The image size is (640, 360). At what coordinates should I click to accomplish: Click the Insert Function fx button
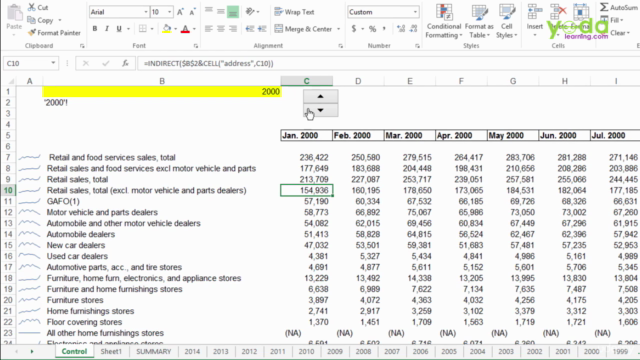tap(125, 63)
